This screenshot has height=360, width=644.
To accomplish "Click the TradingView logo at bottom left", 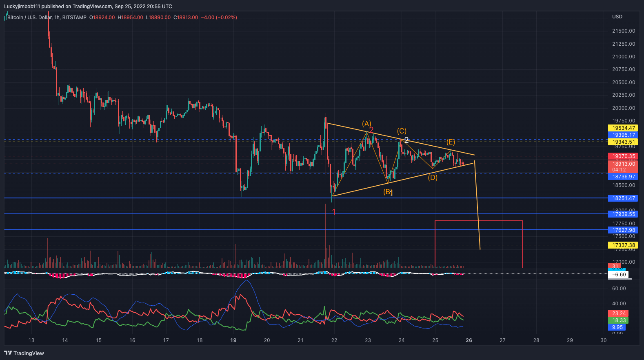I will point(24,353).
